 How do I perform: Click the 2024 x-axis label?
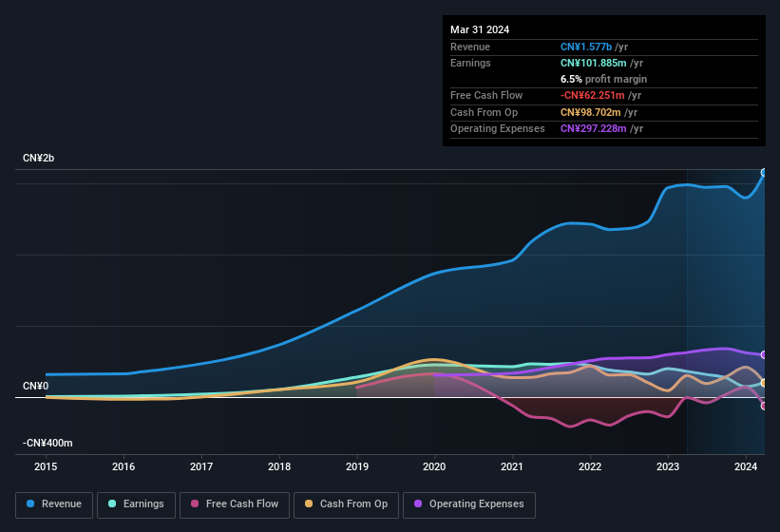point(746,466)
